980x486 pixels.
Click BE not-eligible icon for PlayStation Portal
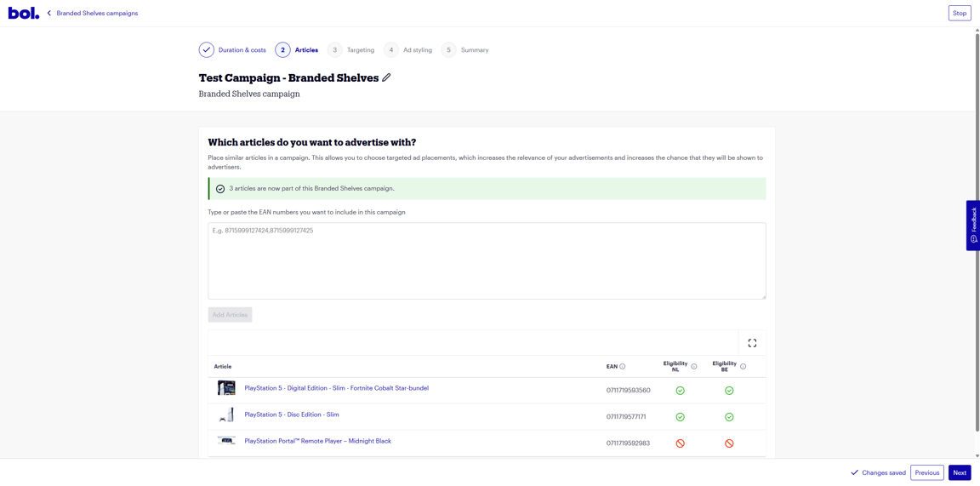click(x=729, y=443)
